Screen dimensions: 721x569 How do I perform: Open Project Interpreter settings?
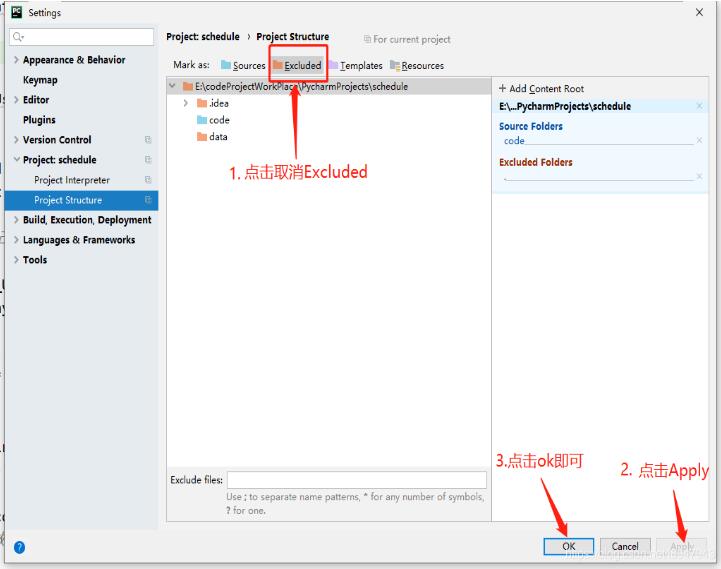[72, 180]
